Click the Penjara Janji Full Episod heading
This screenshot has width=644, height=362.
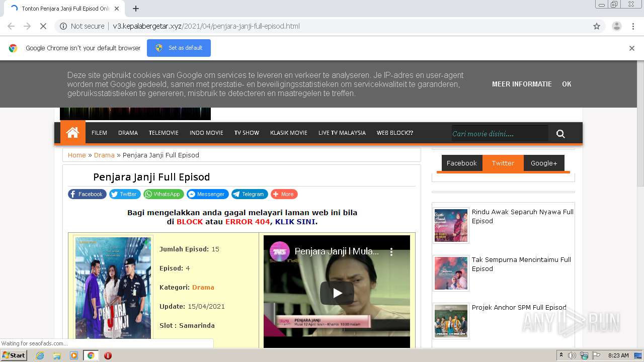[151, 177]
